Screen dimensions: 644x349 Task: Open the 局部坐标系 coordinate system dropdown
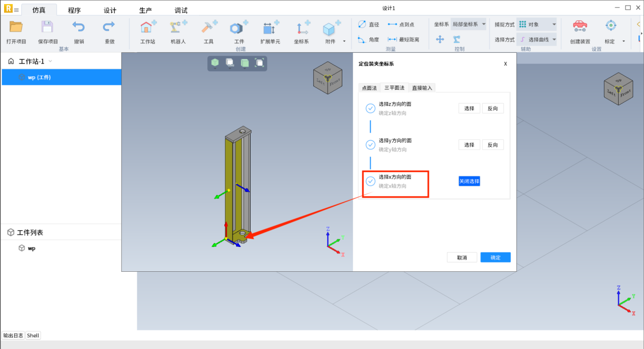pyautogui.click(x=468, y=24)
